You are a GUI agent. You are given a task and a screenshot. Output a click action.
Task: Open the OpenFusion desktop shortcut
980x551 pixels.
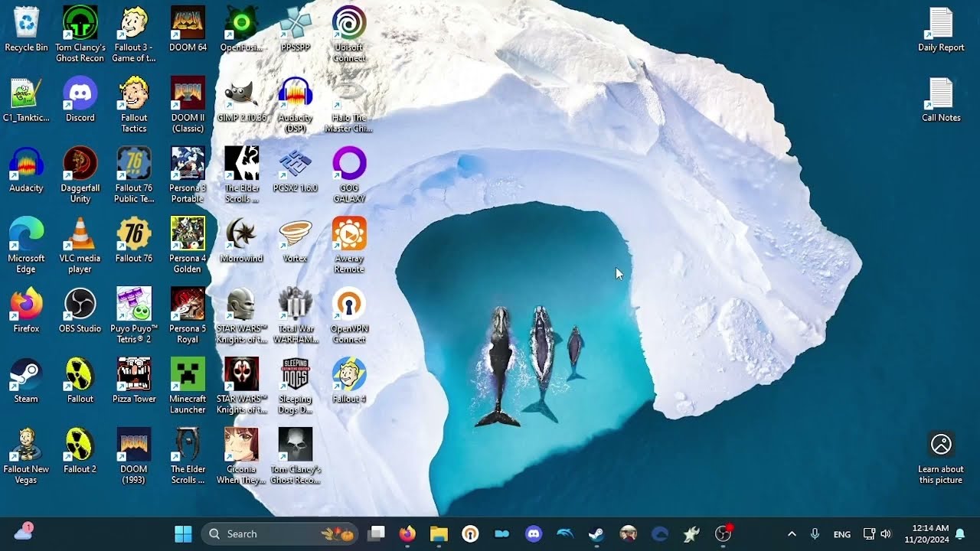click(x=241, y=31)
